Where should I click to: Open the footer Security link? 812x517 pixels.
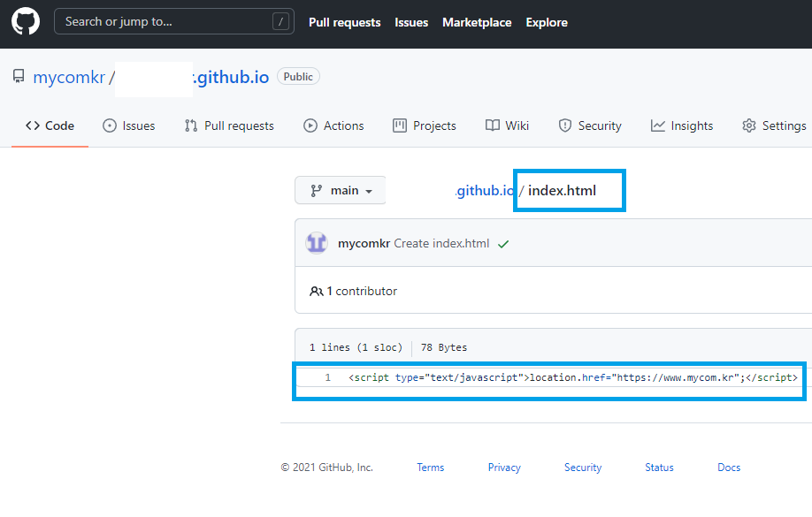(583, 468)
